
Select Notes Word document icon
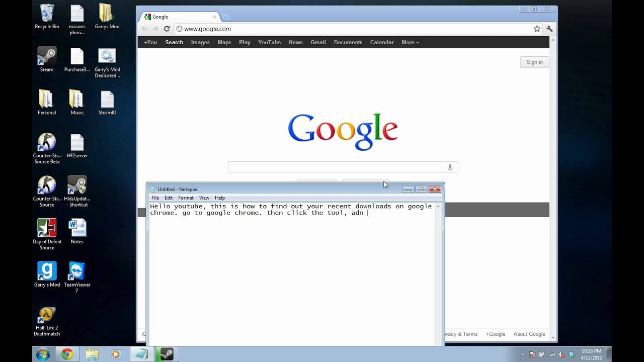(77, 231)
